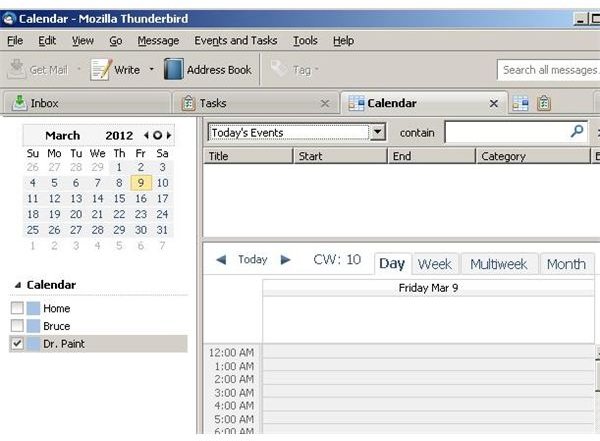This screenshot has width=600, height=441.
Task: Open Write button dropdown arrow
Action: (152, 69)
